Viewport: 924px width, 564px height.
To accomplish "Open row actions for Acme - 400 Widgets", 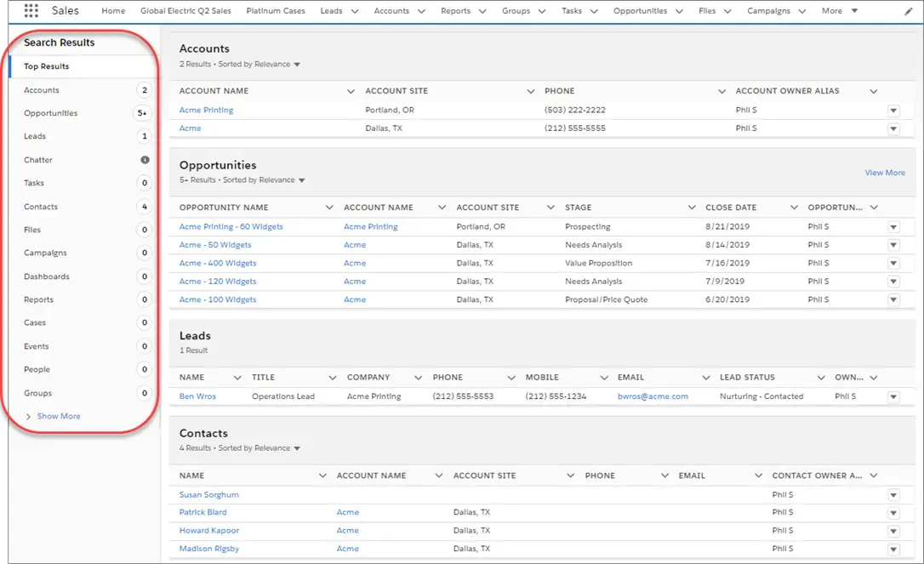I will coord(893,264).
